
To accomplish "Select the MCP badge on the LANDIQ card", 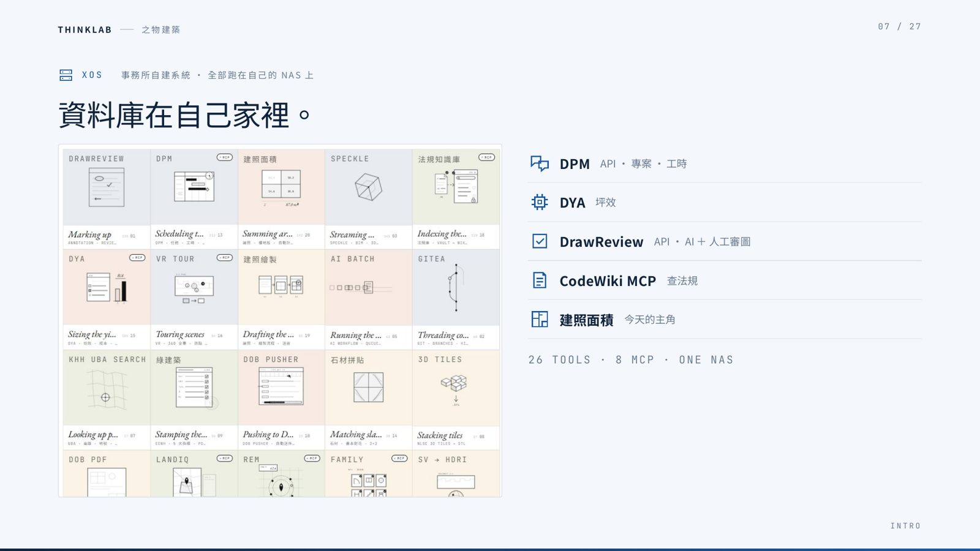I will 225,458.
